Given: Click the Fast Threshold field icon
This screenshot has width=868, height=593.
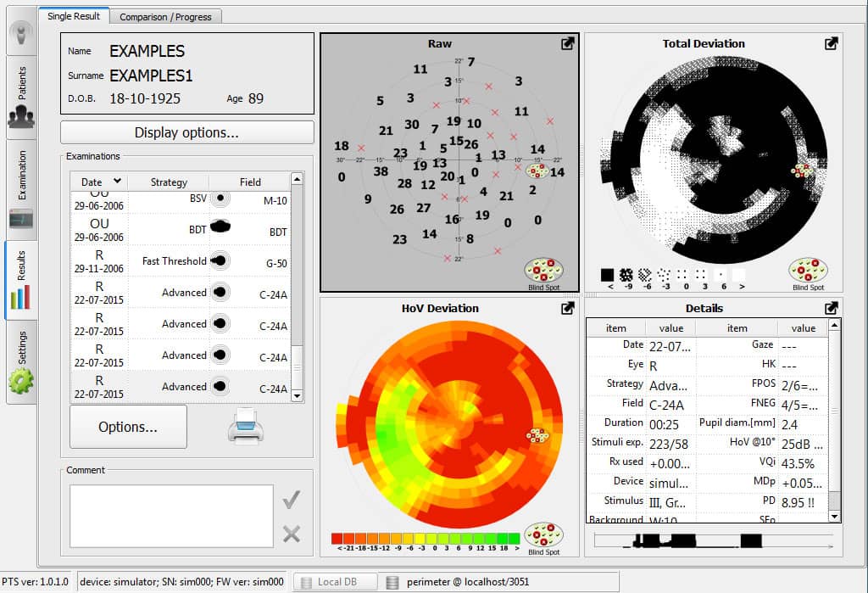Looking at the screenshot, I should point(220,260).
